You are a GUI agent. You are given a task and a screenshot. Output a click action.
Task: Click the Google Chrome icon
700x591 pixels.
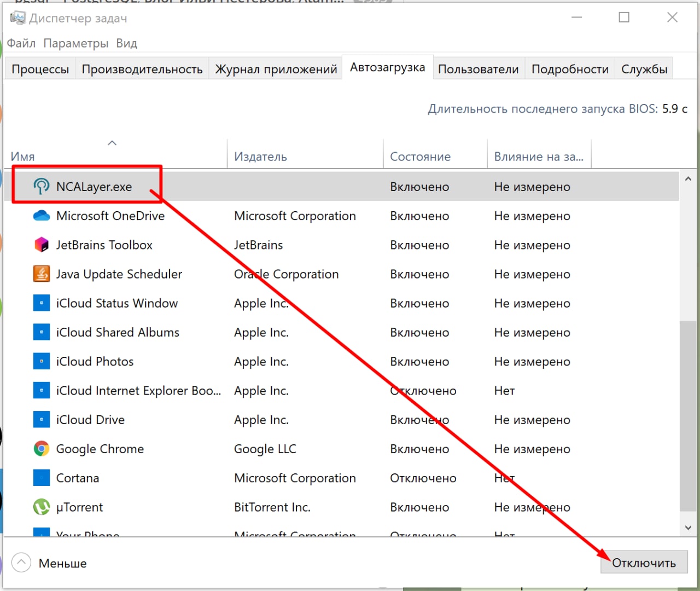tap(41, 449)
